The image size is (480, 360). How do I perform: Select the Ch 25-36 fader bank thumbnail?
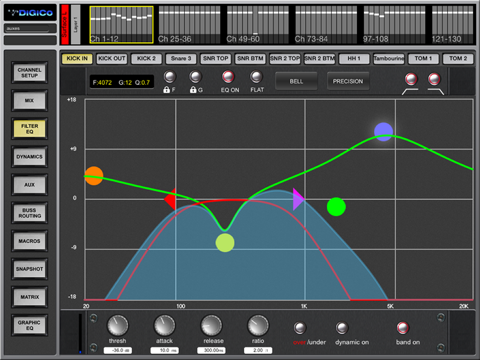coord(189,25)
